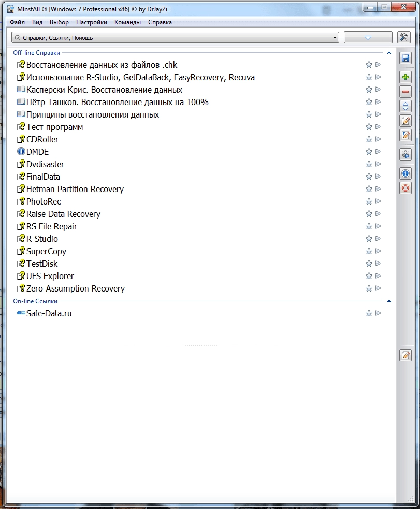The image size is (420, 509).
Task: Open the blue info button in sidebar
Action: pos(405,173)
